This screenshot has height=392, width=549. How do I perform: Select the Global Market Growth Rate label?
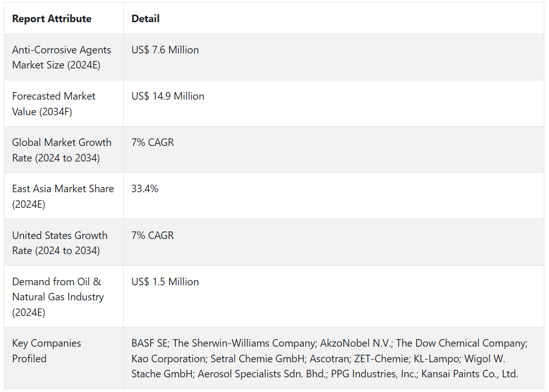click(x=61, y=150)
